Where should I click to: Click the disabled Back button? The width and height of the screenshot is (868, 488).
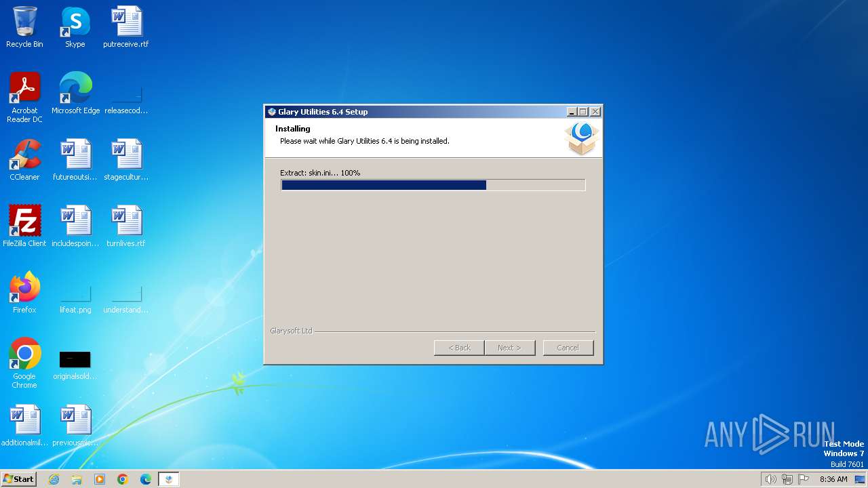pyautogui.click(x=459, y=348)
